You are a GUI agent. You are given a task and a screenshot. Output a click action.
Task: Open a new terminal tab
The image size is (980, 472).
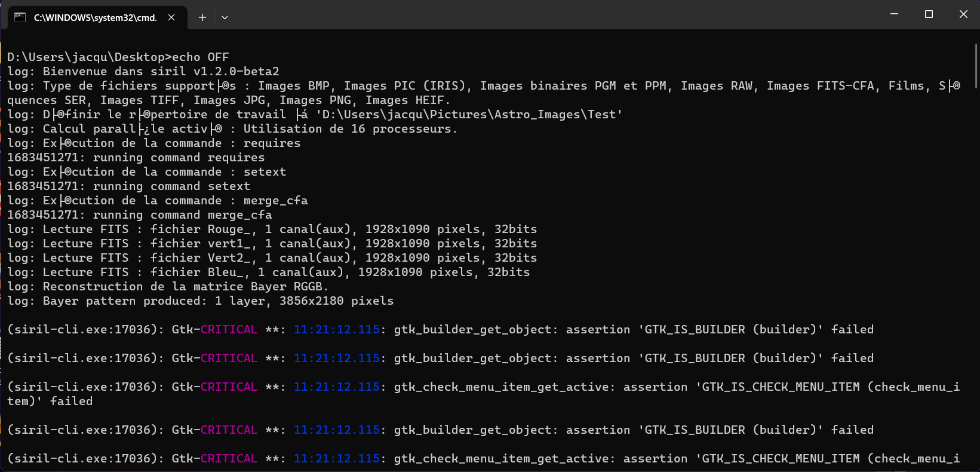click(x=202, y=17)
